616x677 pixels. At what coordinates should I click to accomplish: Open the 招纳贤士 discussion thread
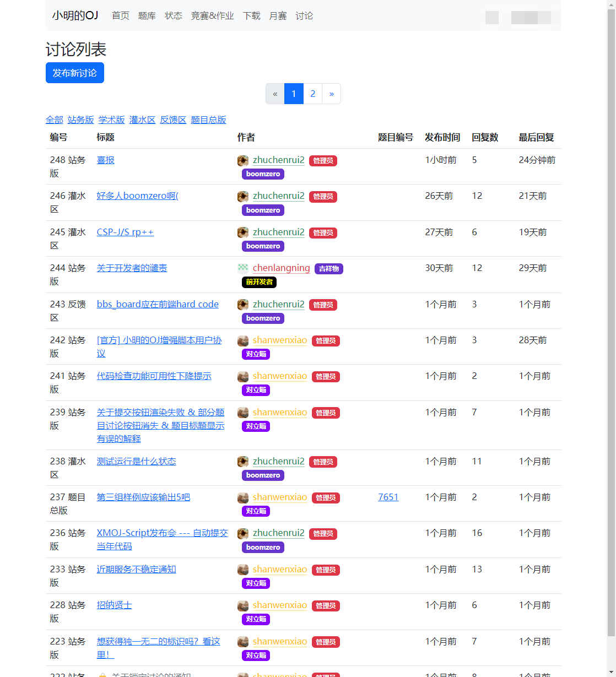point(114,605)
